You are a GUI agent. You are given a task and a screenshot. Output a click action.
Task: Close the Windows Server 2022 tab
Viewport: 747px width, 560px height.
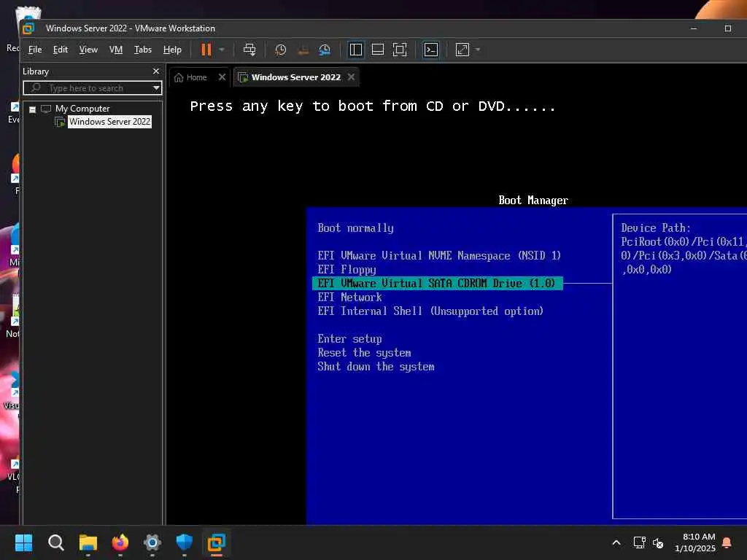(x=351, y=77)
